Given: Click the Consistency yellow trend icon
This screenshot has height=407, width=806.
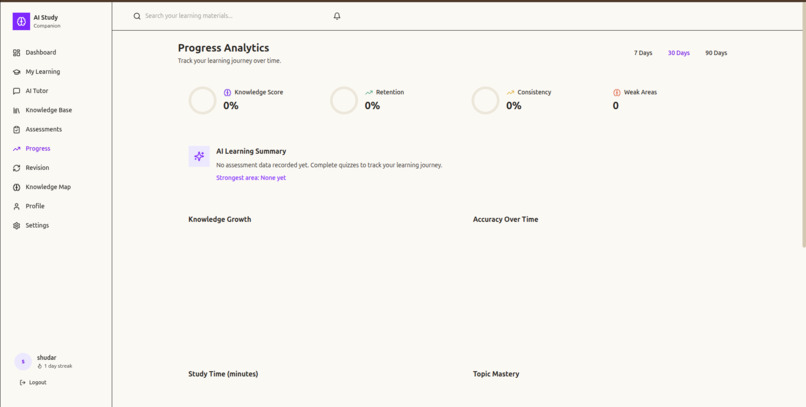Looking at the screenshot, I should point(510,92).
